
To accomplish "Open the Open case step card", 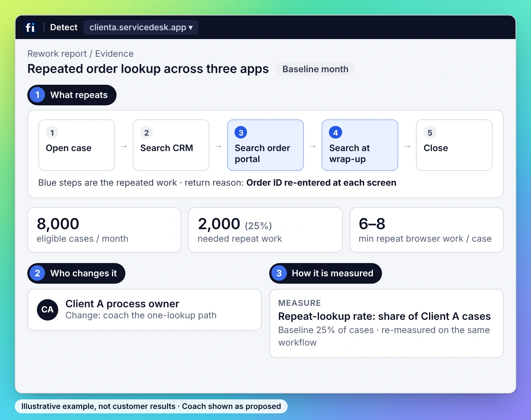I will point(77,145).
